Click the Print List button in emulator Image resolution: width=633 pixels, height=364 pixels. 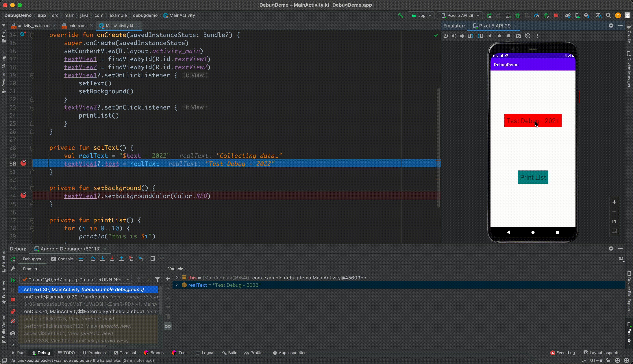tap(533, 177)
